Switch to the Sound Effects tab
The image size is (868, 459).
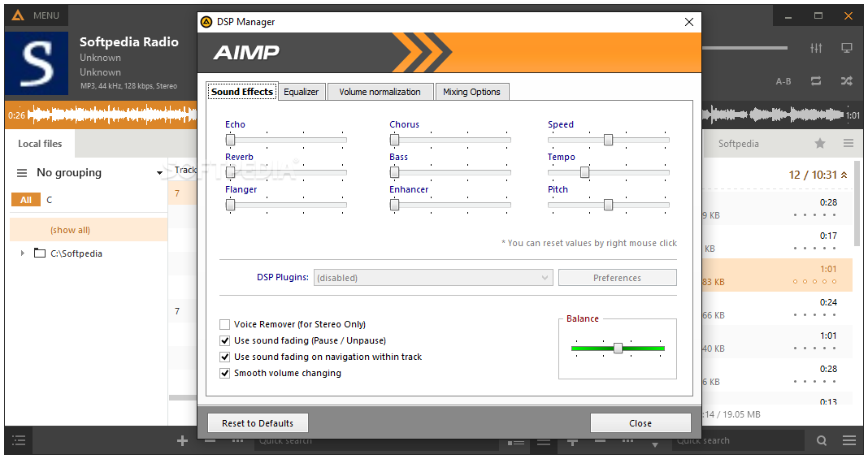pos(242,92)
